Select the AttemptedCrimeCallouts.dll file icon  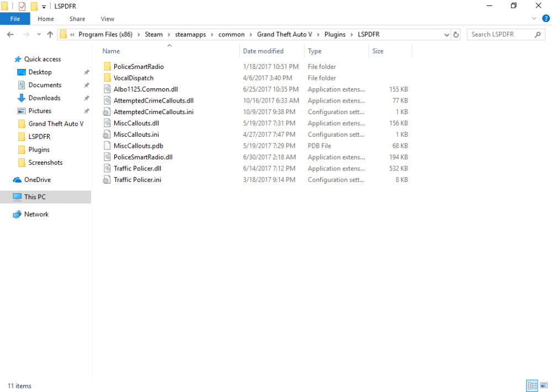coord(108,100)
